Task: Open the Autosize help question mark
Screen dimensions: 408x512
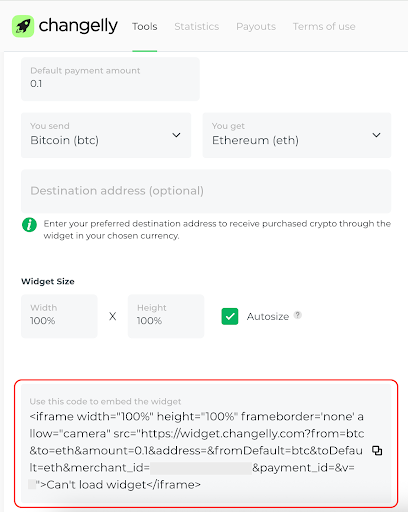Action: (297, 315)
